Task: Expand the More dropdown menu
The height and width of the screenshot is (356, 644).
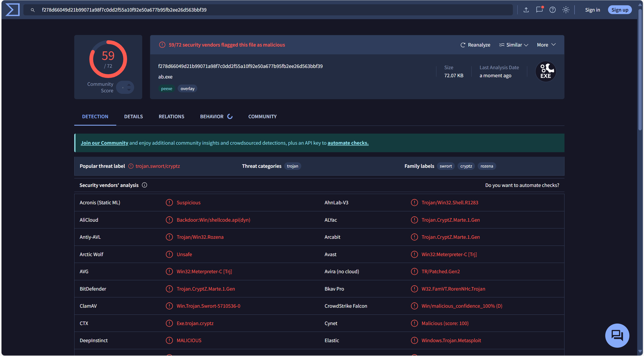Action: 546,45
